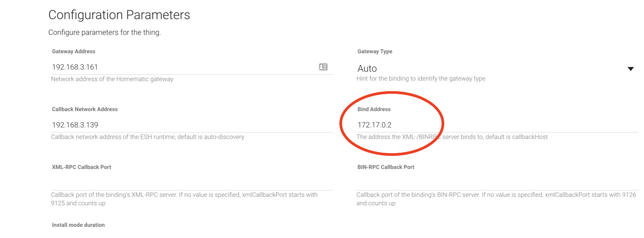Image resolution: width=644 pixels, height=238 pixels.
Task: Click the 'Gateway Type' field label
Action: [375, 52]
